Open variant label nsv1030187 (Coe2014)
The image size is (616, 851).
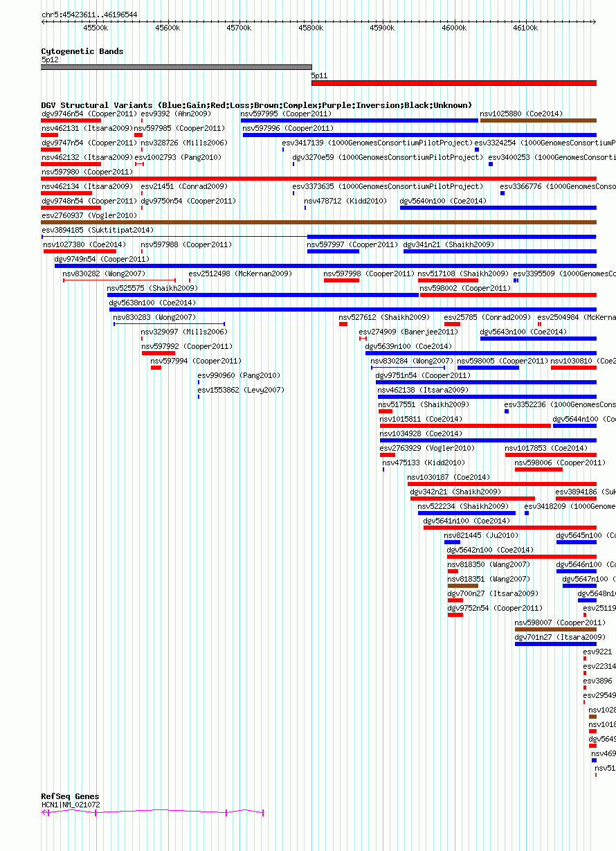[449, 477]
